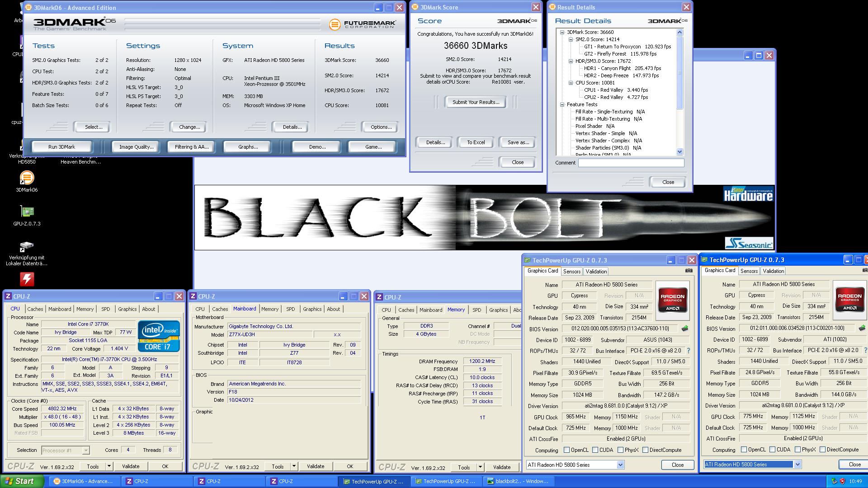Screen dimensions: 868x488
Task: Tick CUDA checkbox in ASUS GPU-Z window
Action: [595, 450]
